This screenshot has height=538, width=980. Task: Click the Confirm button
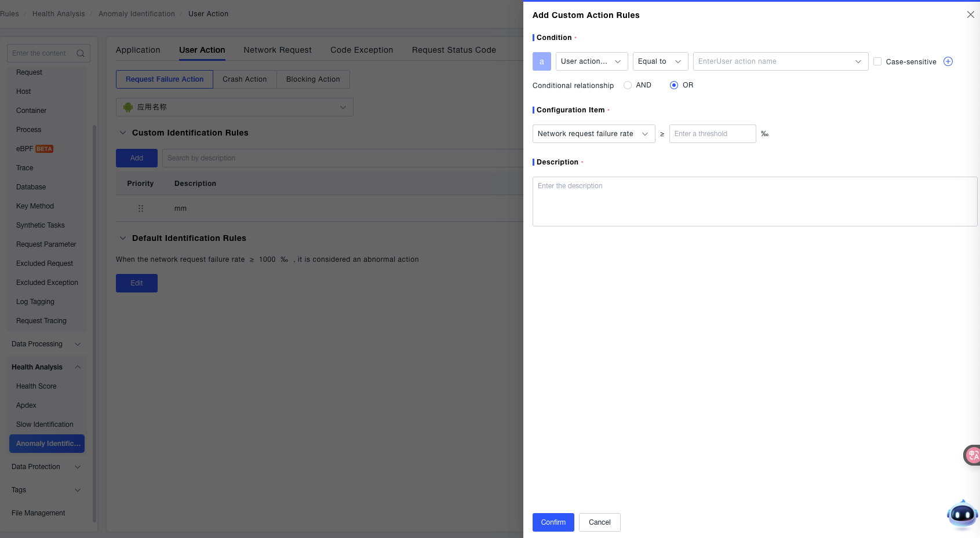tap(553, 522)
